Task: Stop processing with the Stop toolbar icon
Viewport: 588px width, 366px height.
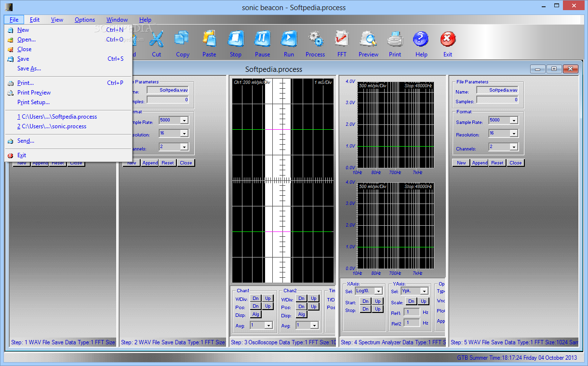Action: coord(236,39)
